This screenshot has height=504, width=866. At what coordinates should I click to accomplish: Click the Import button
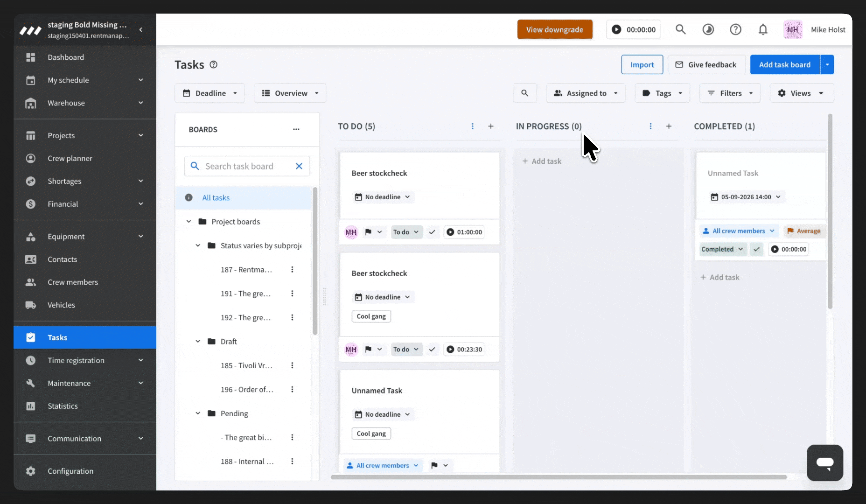point(642,65)
